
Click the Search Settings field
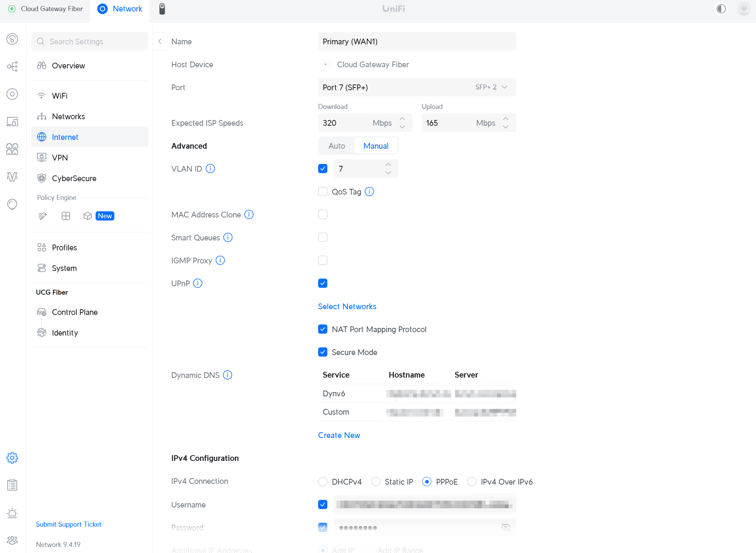click(x=90, y=41)
